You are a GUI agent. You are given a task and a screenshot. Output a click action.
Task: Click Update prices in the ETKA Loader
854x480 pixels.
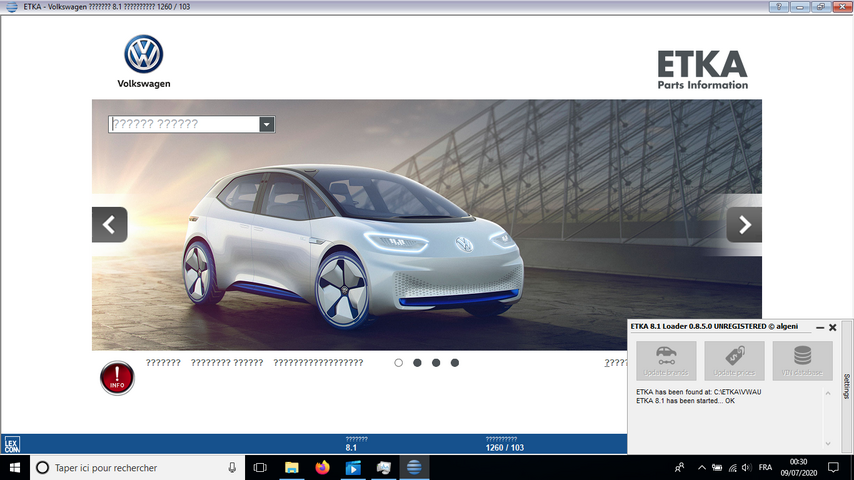coord(734,361)
